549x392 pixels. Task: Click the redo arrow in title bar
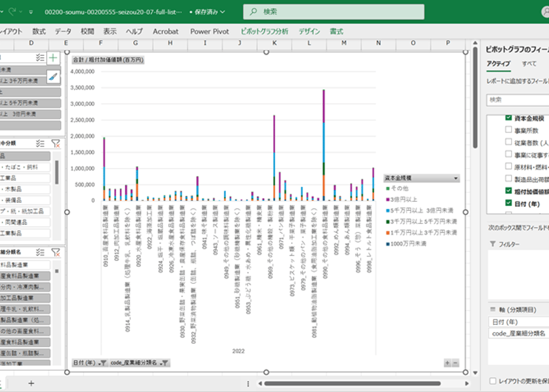[12, 11]
